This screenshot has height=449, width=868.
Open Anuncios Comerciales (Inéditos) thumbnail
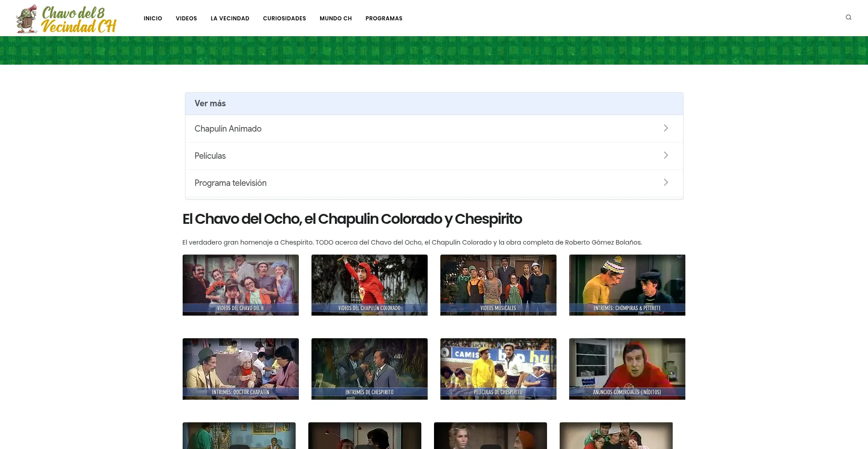[627, 369]
